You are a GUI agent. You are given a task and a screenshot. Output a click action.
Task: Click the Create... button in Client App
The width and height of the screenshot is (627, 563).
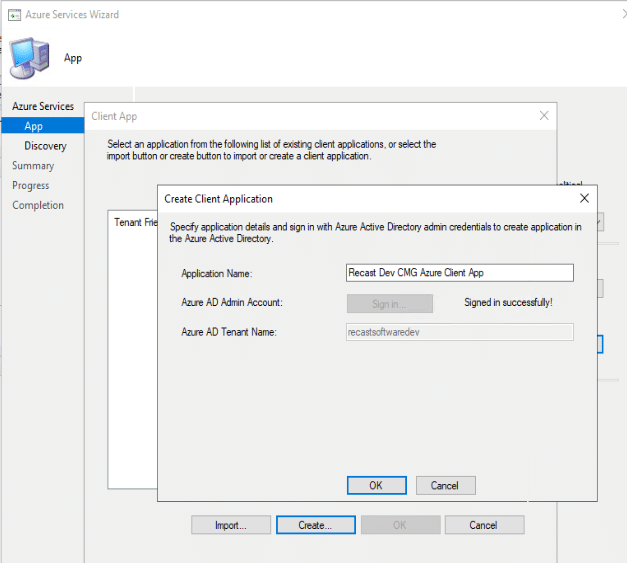coord(313,525)
